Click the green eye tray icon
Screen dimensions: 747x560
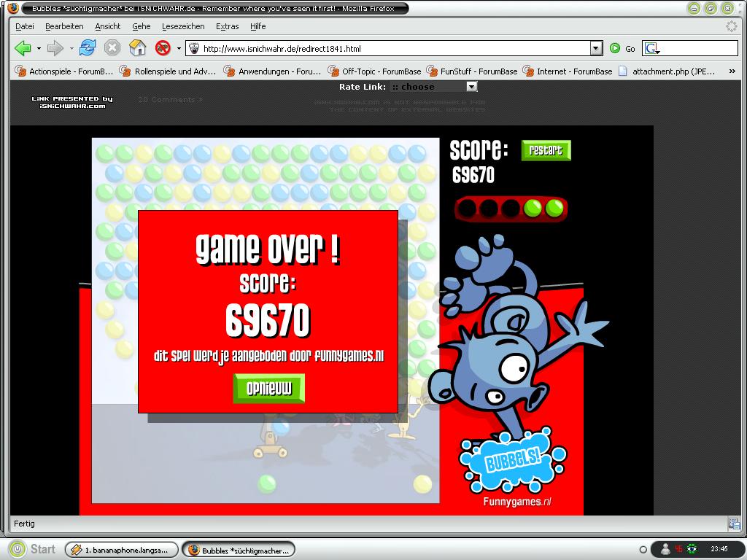click(692, 549)
